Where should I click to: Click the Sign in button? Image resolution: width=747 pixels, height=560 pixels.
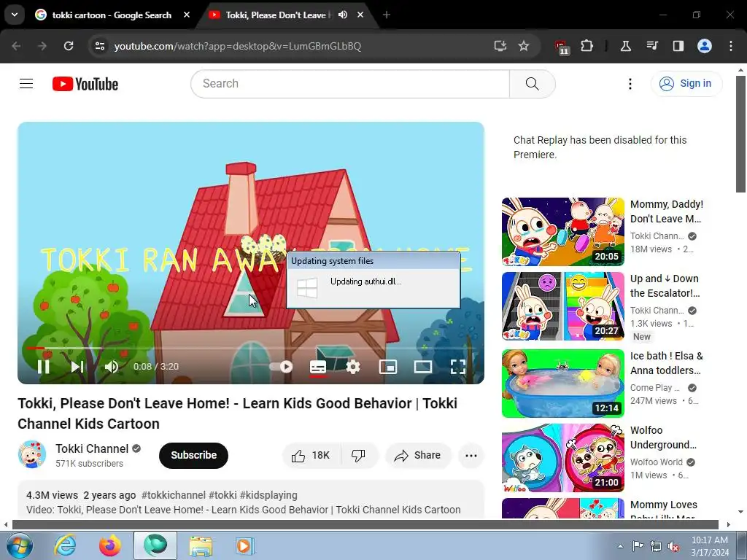click(x=686, y=83)
